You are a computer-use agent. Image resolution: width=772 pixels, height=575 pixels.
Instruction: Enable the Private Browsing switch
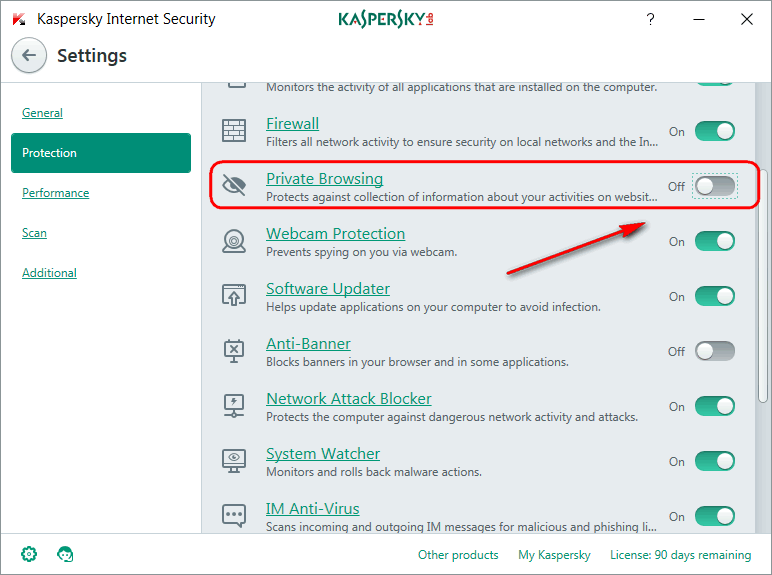click(715, 187)
